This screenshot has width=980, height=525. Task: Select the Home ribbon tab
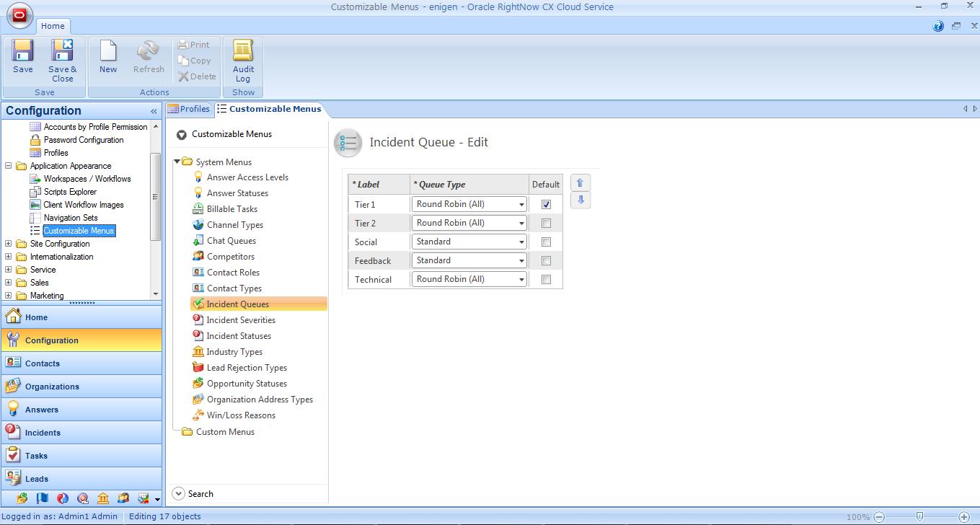[53, 26]
